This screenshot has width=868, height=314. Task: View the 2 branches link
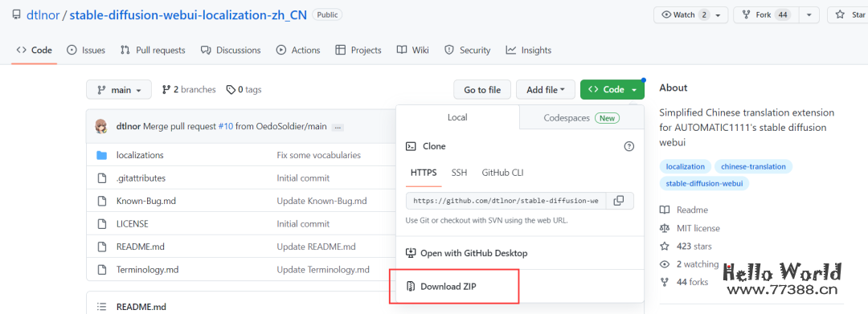(189, 90)
